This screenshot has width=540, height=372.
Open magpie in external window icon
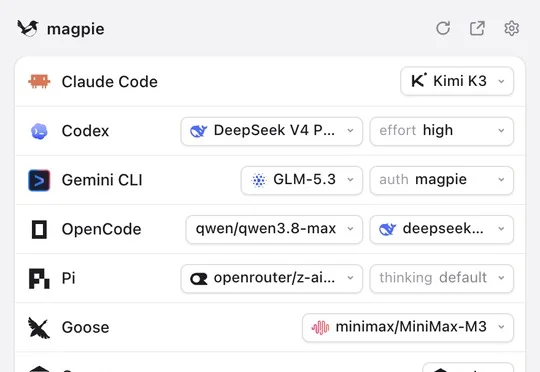(477, 28)
